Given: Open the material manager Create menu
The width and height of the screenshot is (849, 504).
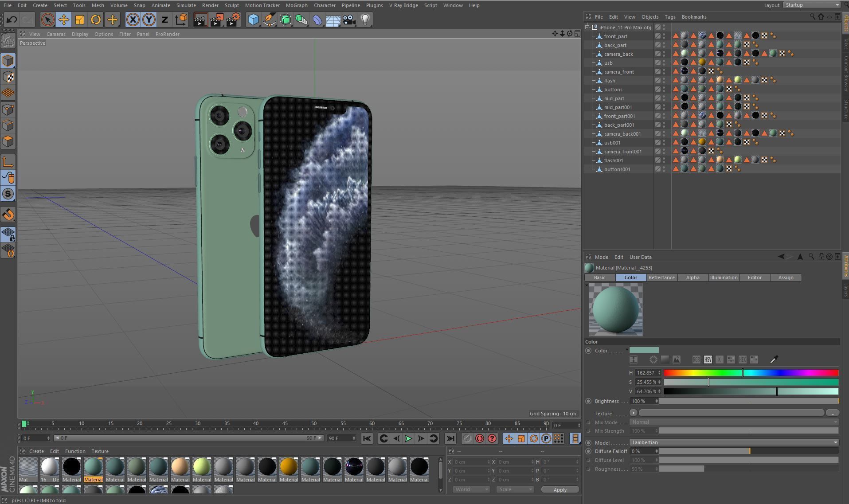Looking at the screenshot, I should point(36,451).
